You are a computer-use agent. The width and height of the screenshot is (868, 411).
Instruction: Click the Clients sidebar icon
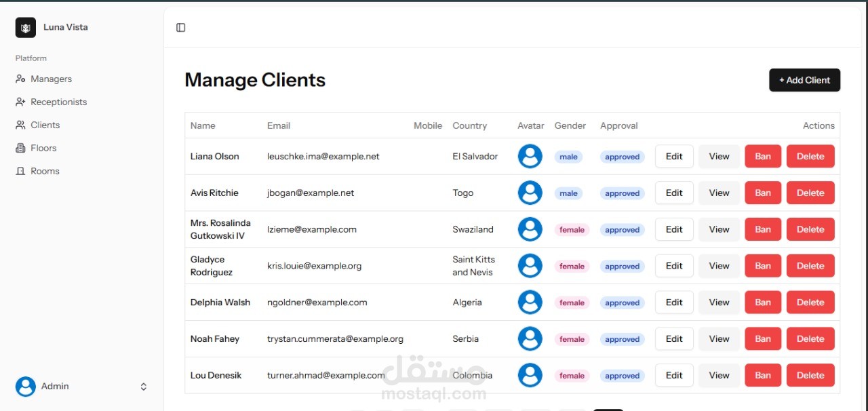coord(20,125)
